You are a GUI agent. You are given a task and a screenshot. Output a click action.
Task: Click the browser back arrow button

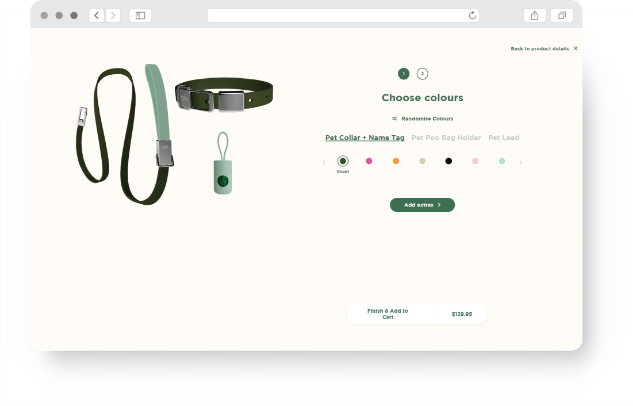pyautogui.click(x=96, y=15)
